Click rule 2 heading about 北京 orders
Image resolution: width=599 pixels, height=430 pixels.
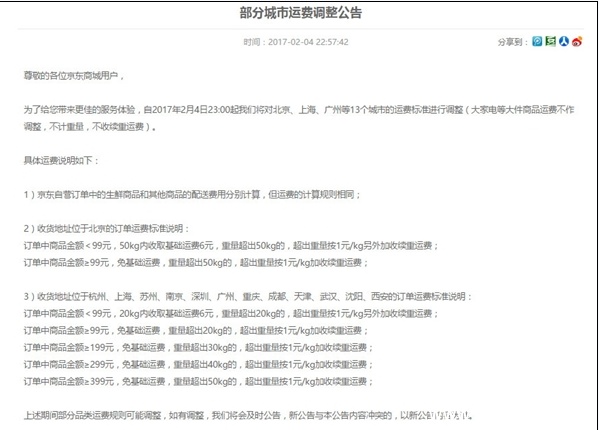(x=107, y=229)
